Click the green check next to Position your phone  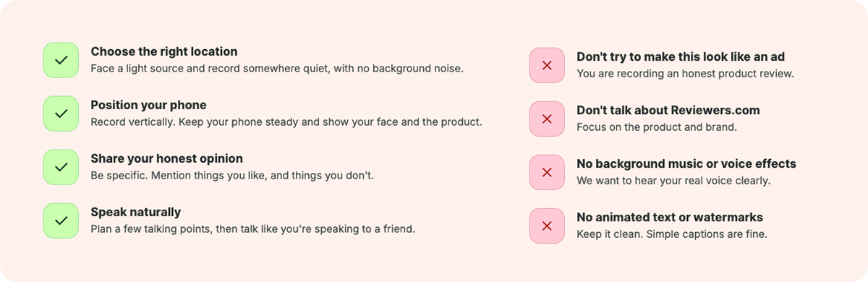pyautogui.click(x=61, y=114)
